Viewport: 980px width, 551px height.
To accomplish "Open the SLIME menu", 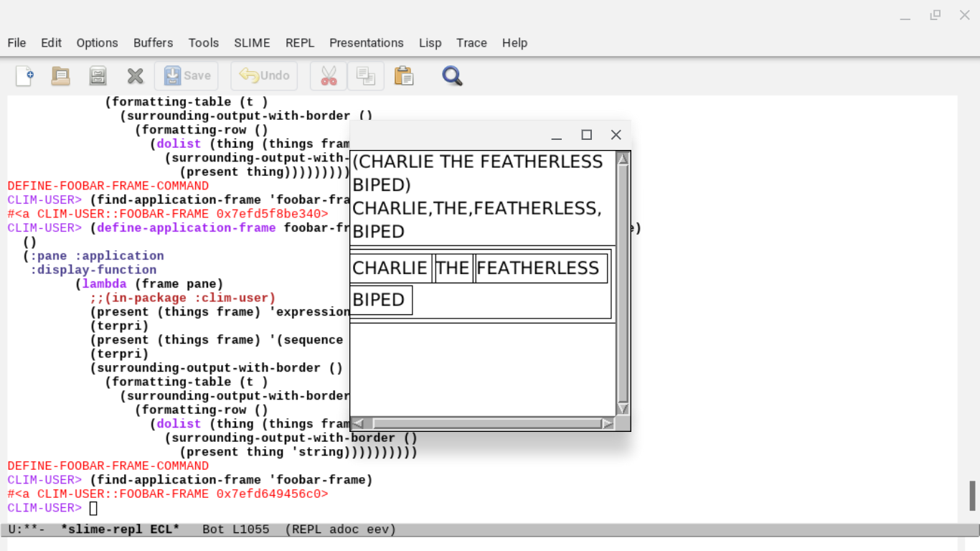I will pos(252,43).
